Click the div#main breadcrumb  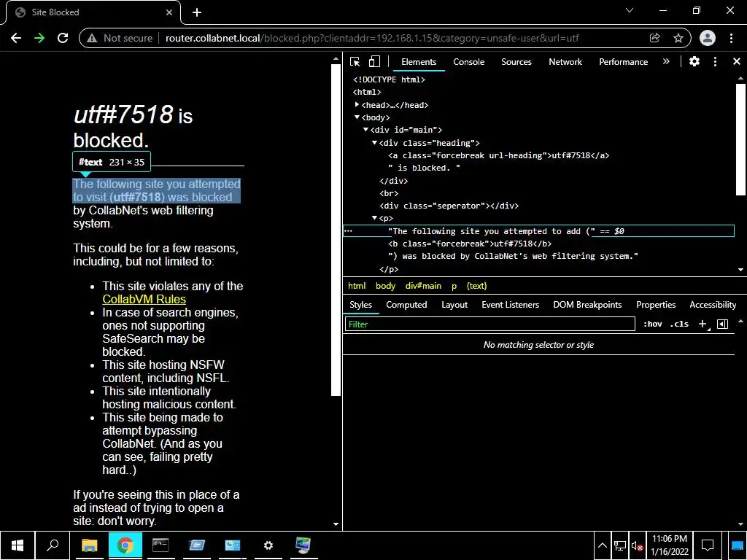(423, 286)
